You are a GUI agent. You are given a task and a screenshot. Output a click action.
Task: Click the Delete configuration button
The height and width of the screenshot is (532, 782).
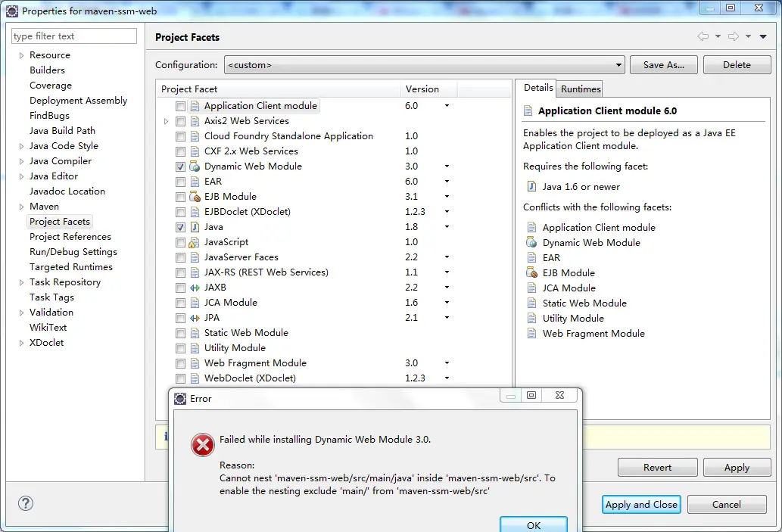click(x=737, y=65)
